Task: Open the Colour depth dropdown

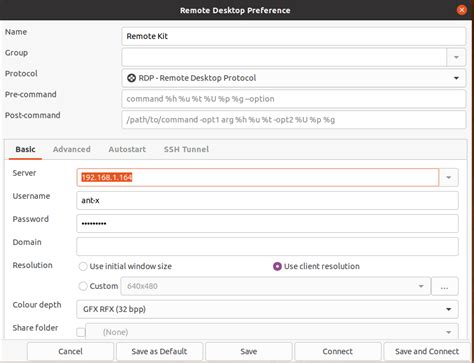Action: pyautogui.click(x=267, y=309)
